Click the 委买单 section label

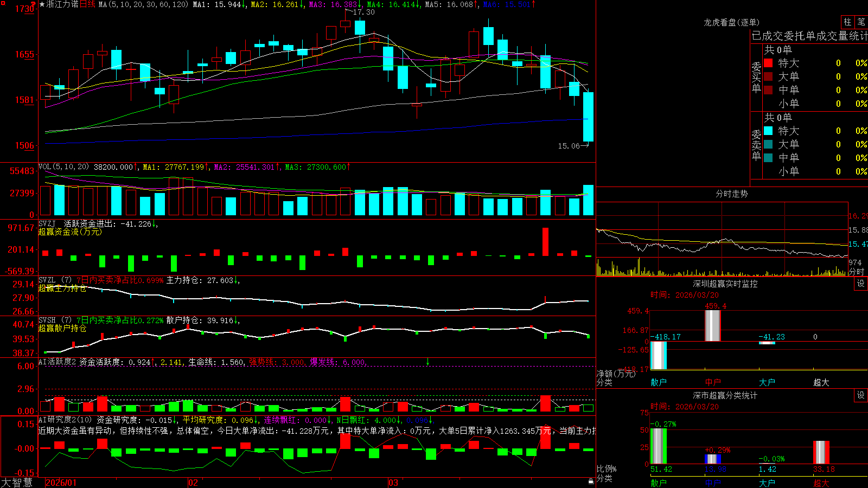click(756, 77)
